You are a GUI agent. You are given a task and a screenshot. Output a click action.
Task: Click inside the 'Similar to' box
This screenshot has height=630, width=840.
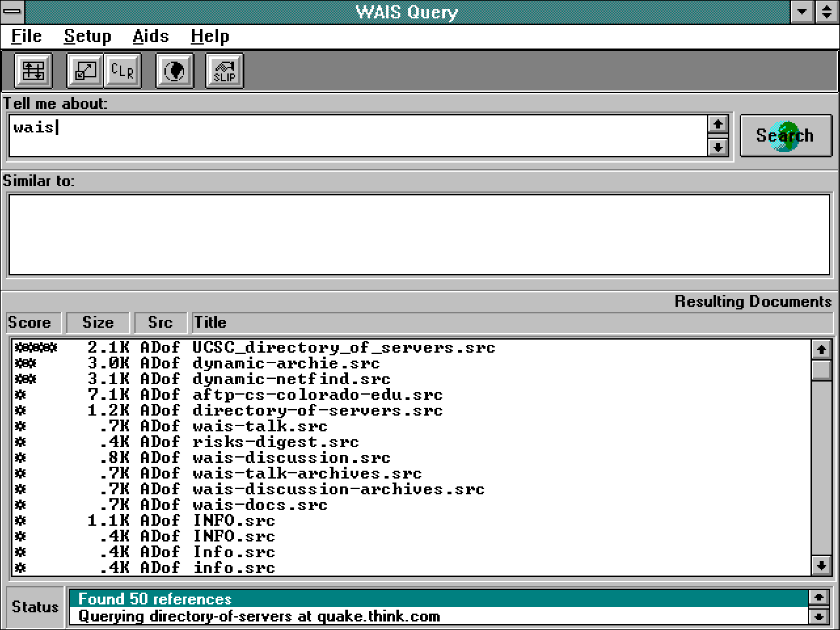point(419,235)
